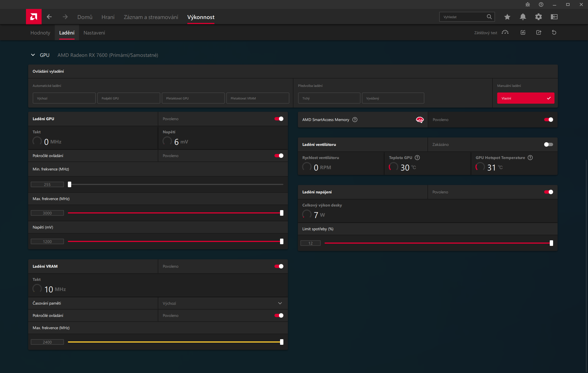Click the SmartAccess Memory brain icon
Screen dimensions: 588x373
(x=420, y=120)
